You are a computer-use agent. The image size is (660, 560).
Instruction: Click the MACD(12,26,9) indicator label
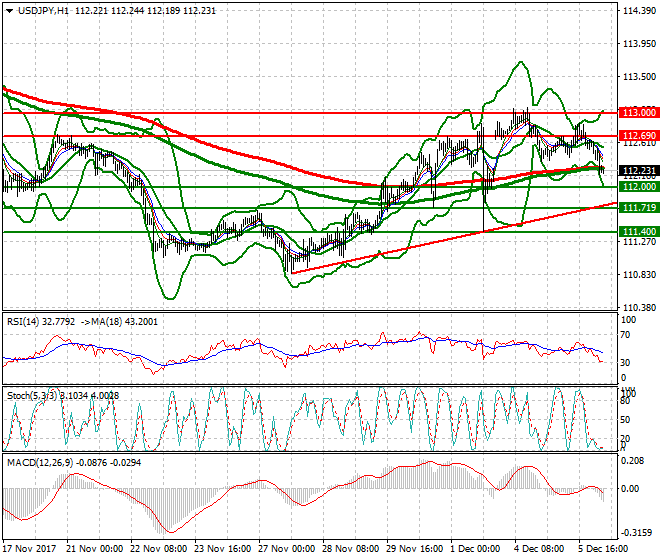40,463
